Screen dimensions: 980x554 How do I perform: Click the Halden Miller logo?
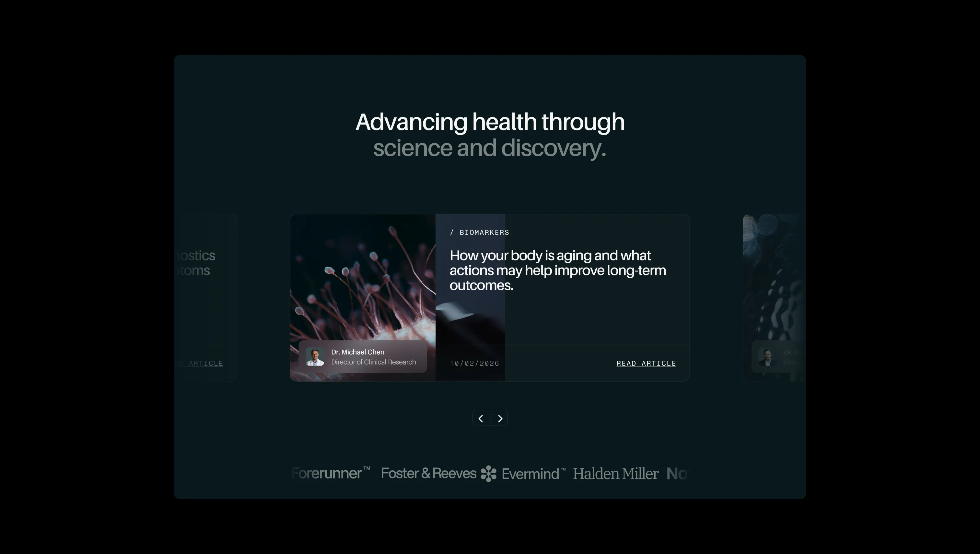615,474
